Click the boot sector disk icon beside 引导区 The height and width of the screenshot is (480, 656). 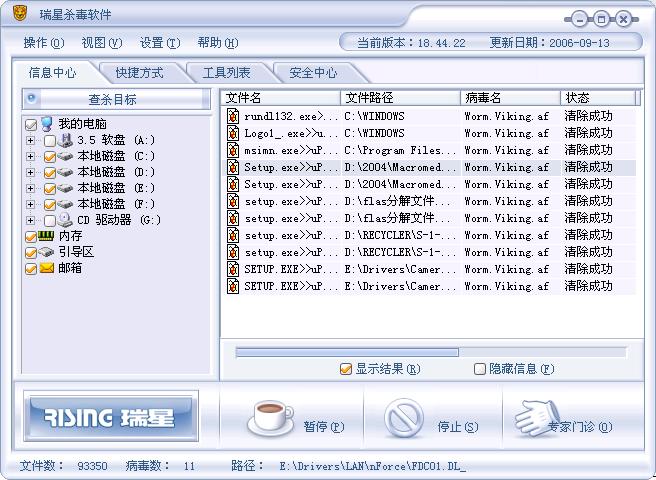coord(46,252)
